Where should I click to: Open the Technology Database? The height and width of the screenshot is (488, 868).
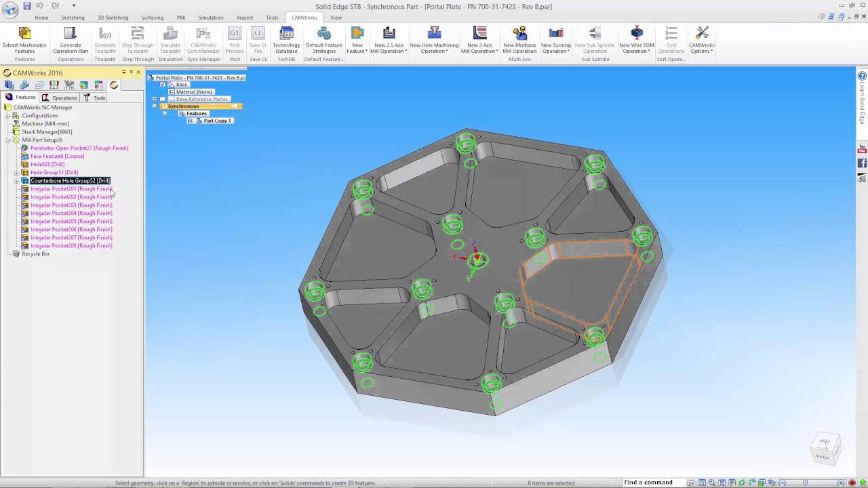pyautogui.click(x=286, y=39)
